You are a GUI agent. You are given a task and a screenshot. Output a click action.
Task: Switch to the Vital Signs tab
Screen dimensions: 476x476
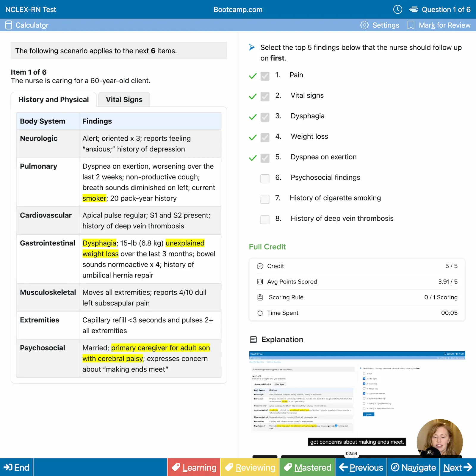point(124,99)
